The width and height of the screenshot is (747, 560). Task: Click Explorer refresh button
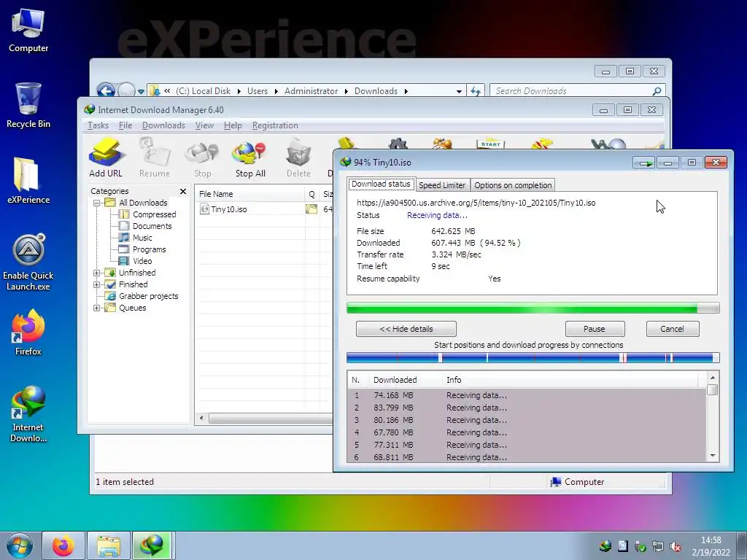tap(476, 91)
